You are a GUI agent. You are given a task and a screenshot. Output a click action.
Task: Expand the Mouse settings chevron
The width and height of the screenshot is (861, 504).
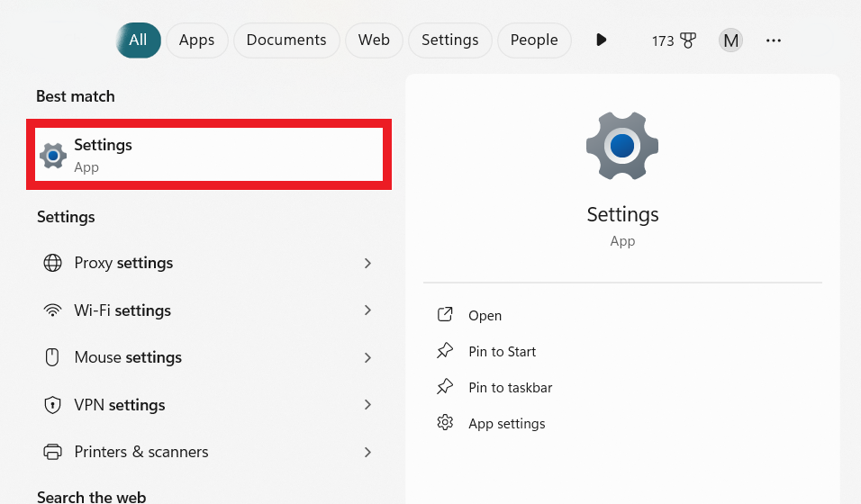tap(367, 357)
